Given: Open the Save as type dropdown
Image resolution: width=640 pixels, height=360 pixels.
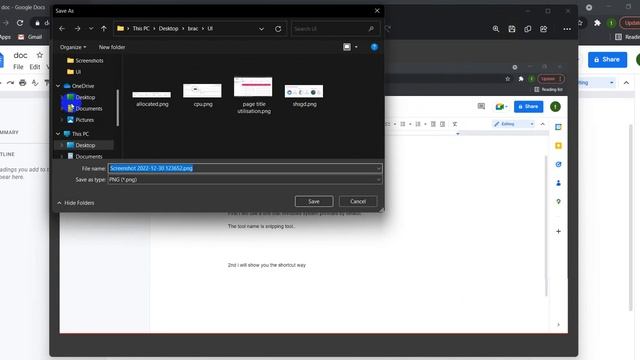Looking at the screenshot, I should click(245, 180).
